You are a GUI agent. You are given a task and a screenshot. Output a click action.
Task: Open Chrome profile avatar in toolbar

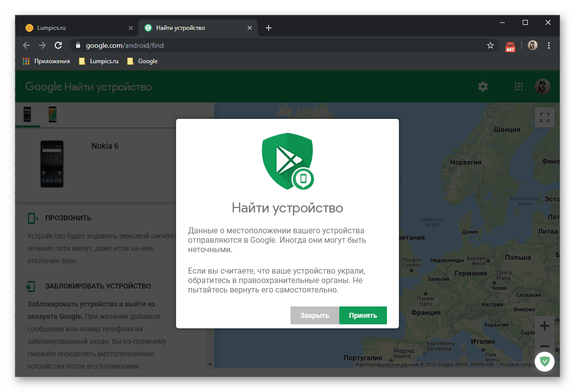click(x=532, y=45)
